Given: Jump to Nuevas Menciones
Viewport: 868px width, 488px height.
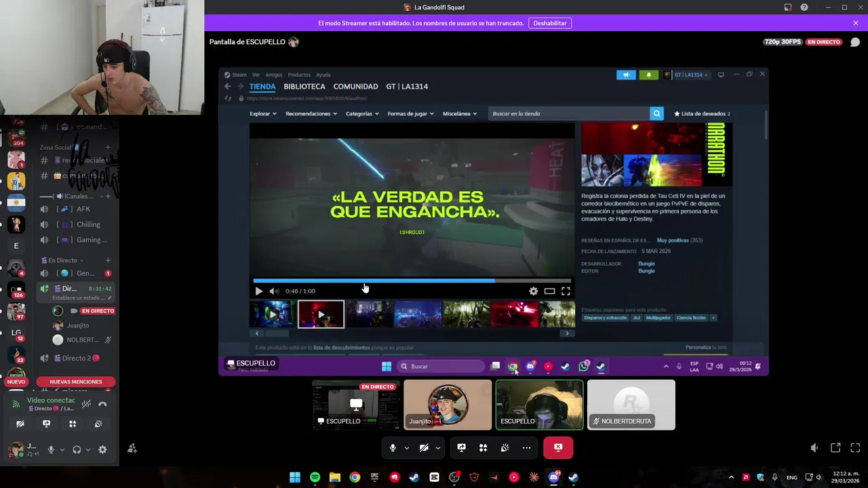Looking at the screenshot, I should (76, 382).
